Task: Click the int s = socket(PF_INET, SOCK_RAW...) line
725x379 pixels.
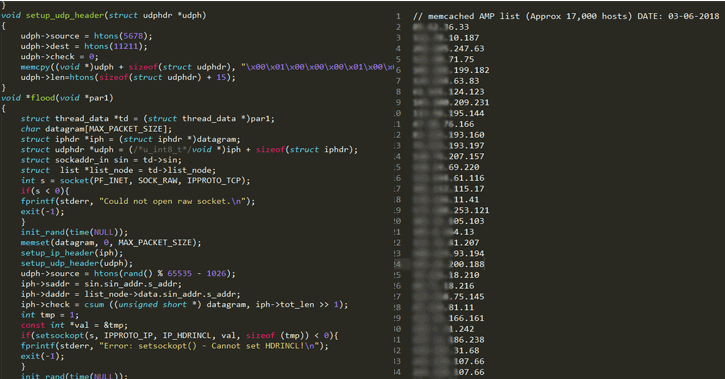Action: (135, 180)
